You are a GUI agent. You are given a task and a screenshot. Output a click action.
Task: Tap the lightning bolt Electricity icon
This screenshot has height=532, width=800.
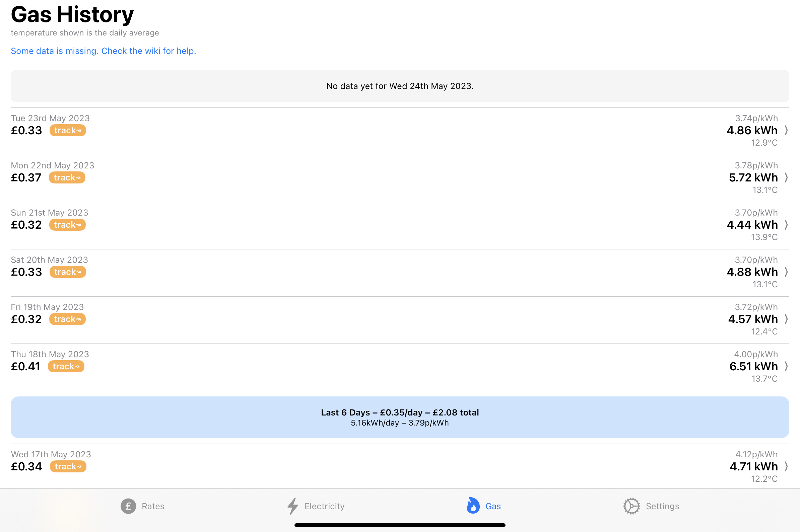coord(292,506)
